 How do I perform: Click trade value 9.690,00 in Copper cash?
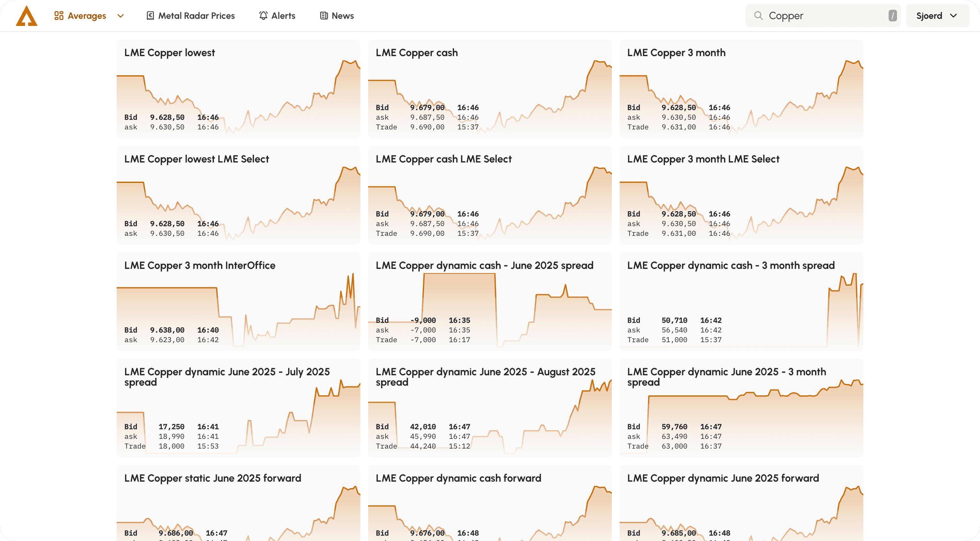[x=427, y=127]
